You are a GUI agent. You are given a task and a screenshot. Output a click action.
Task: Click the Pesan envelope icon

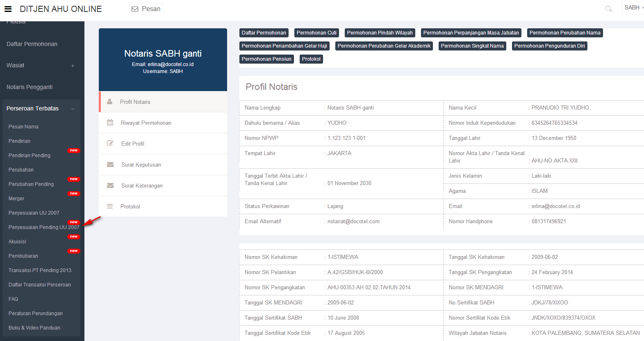[135, 9]
